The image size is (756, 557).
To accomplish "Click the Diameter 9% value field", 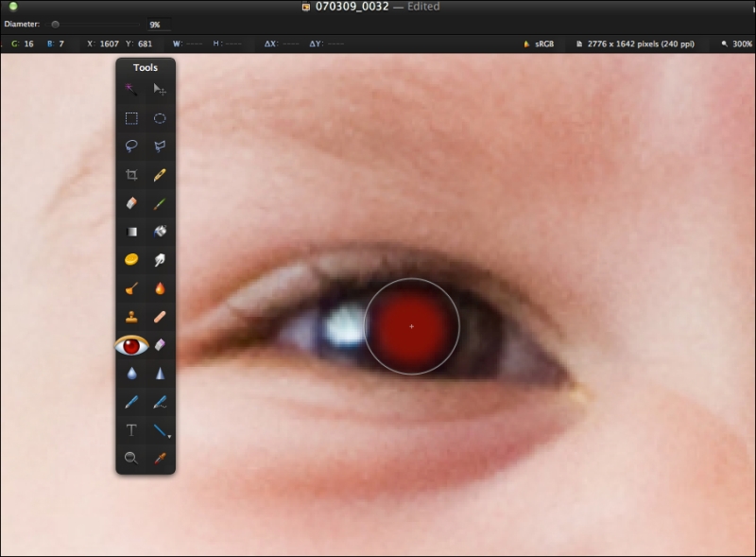I will 159,25.
